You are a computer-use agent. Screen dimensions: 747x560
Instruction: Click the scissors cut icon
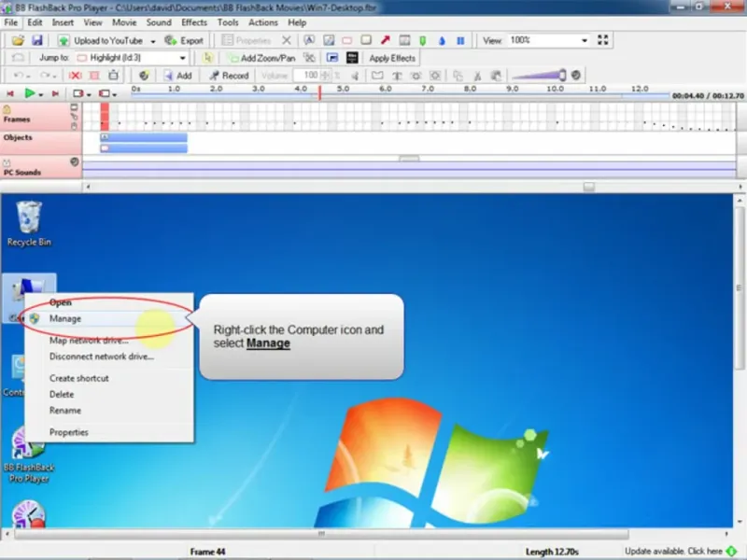click(x=476, y=76)
